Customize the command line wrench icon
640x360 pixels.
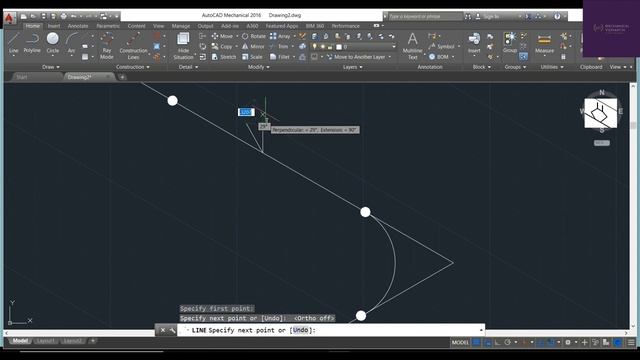pyautogui.click(x=172, y=330)
